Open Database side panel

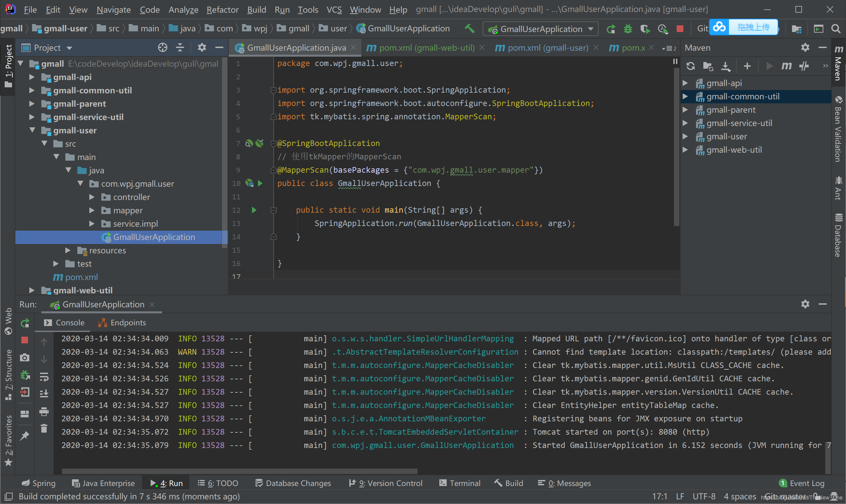click(839, 235)
